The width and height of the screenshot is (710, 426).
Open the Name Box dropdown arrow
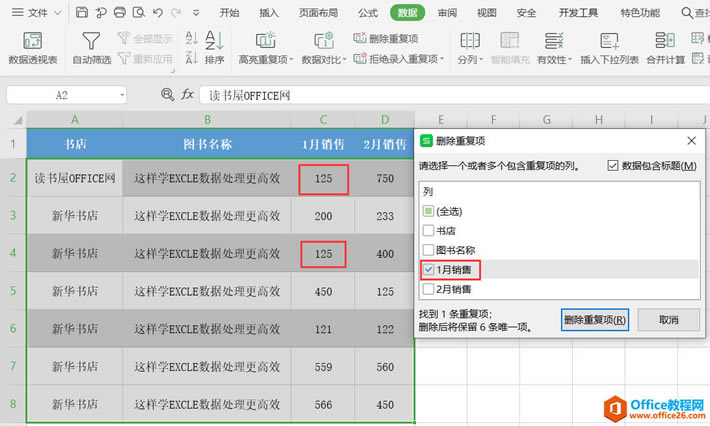coord(122,95)
